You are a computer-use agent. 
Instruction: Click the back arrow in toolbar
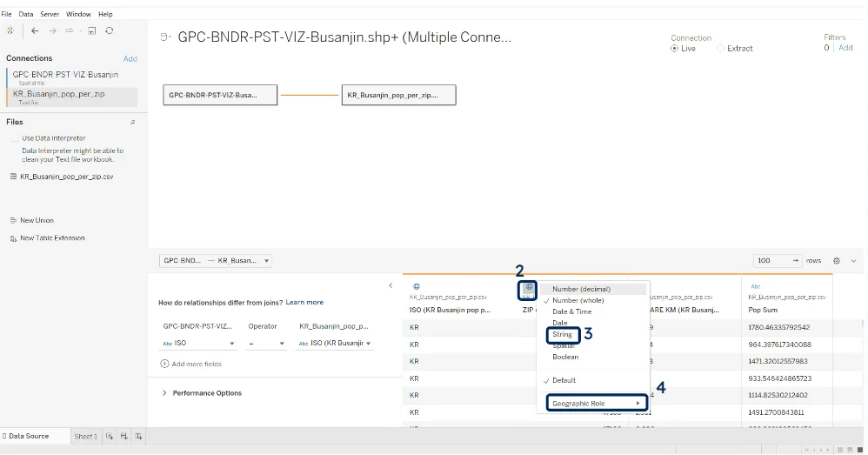(x=35, y=30)
